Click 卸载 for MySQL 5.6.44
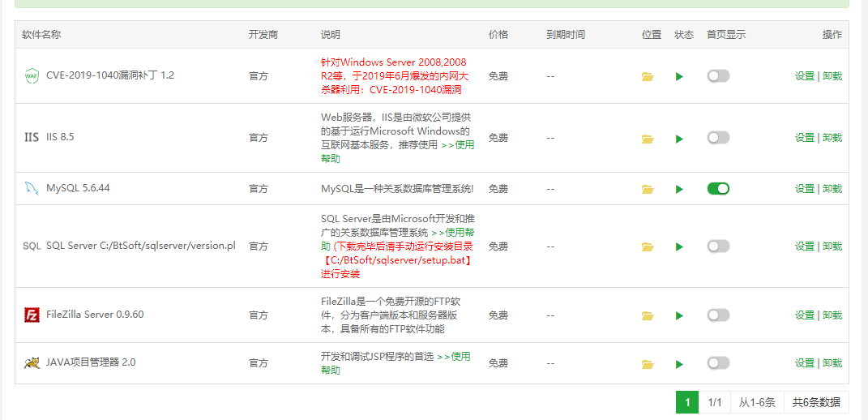This screenshot has width=868, height=420. coord(832,188)
